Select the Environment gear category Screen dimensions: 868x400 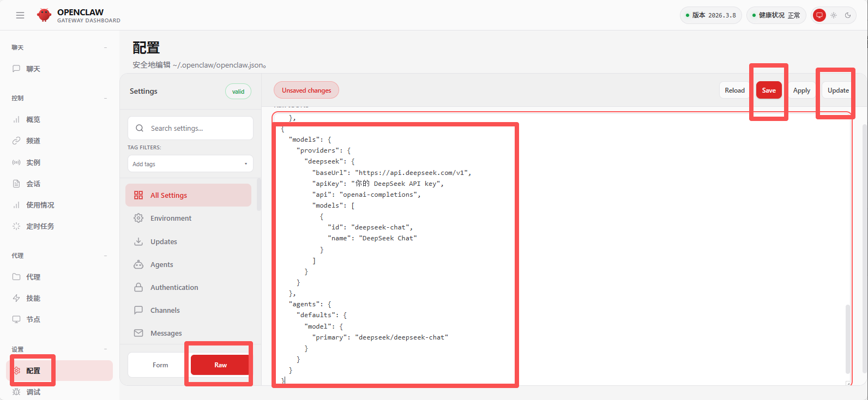tap(188, 218)
